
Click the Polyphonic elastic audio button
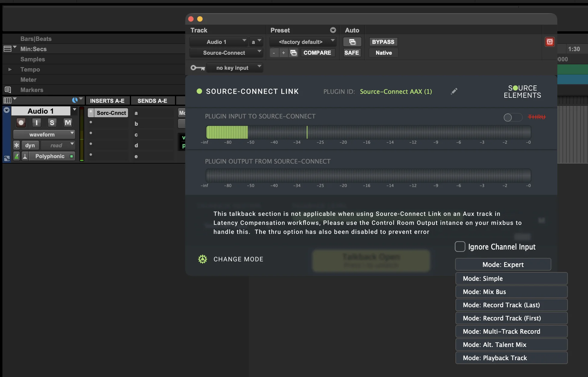52,156
